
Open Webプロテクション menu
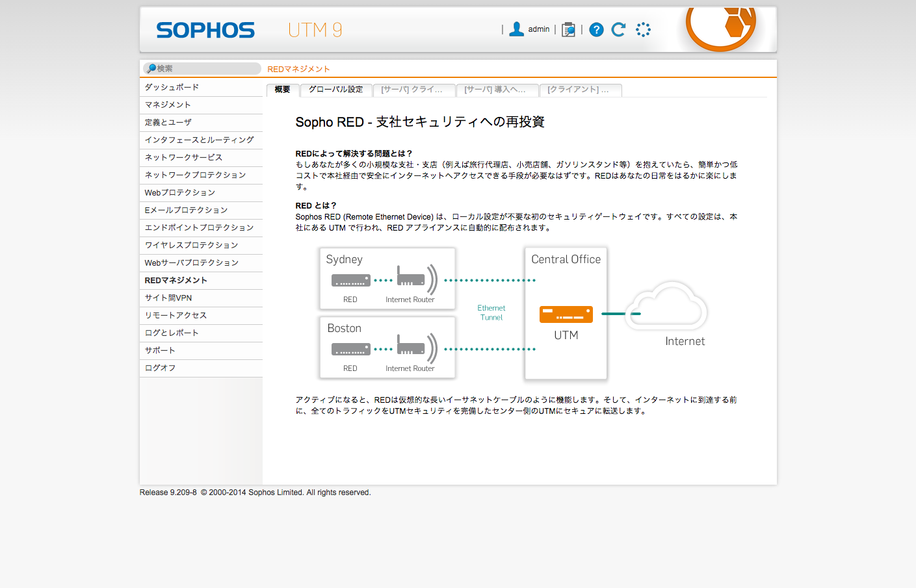point(201,192)
